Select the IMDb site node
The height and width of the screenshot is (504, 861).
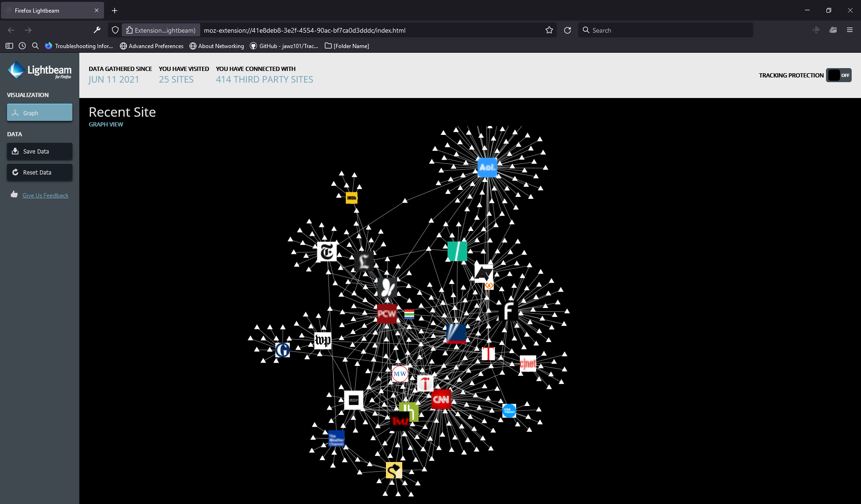click(x=351, y=198)
